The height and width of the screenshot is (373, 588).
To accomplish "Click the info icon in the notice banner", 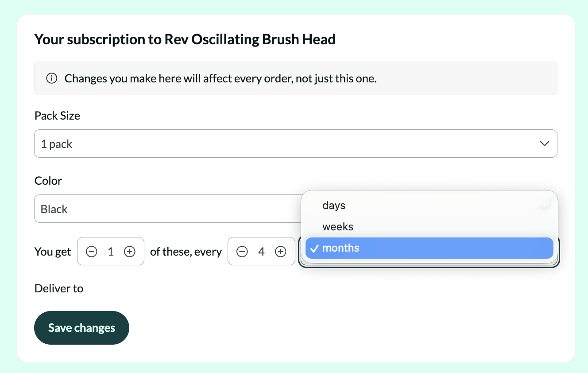I will click(52, 78).
